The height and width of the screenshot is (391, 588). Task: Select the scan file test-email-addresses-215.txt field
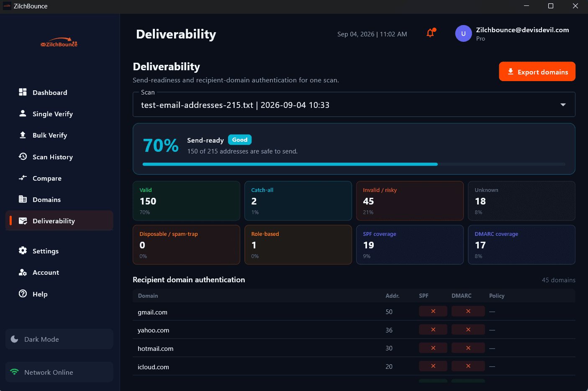pos(354,105)
